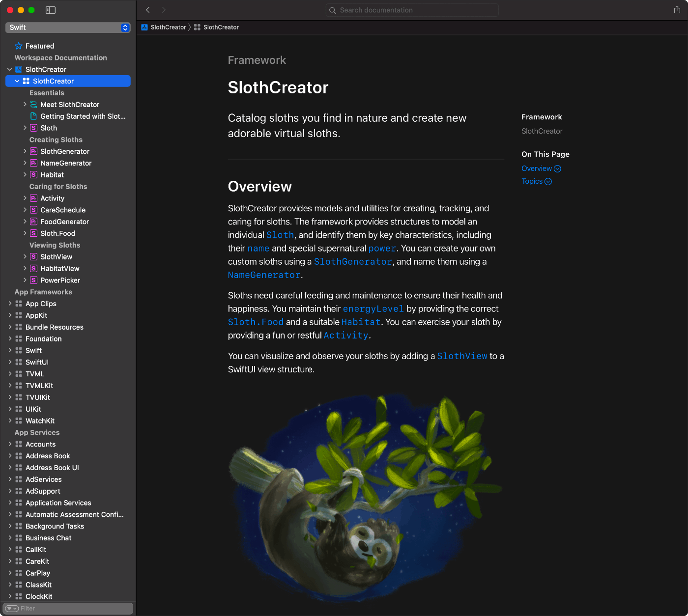Open the energyLevel link in text
The width and height of the screenshot is (688, 616).
(x=373, y=309)
